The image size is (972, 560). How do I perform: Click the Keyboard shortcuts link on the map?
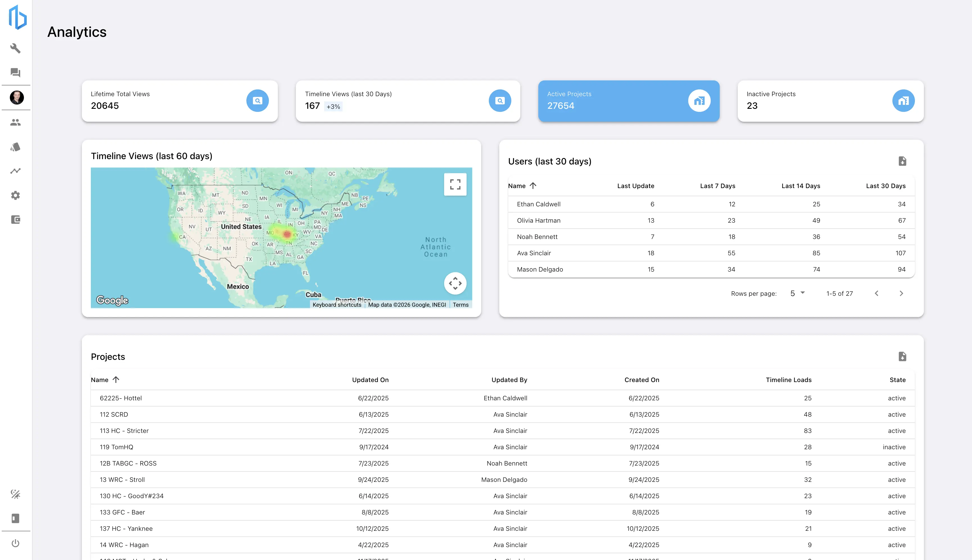(337, 305)
